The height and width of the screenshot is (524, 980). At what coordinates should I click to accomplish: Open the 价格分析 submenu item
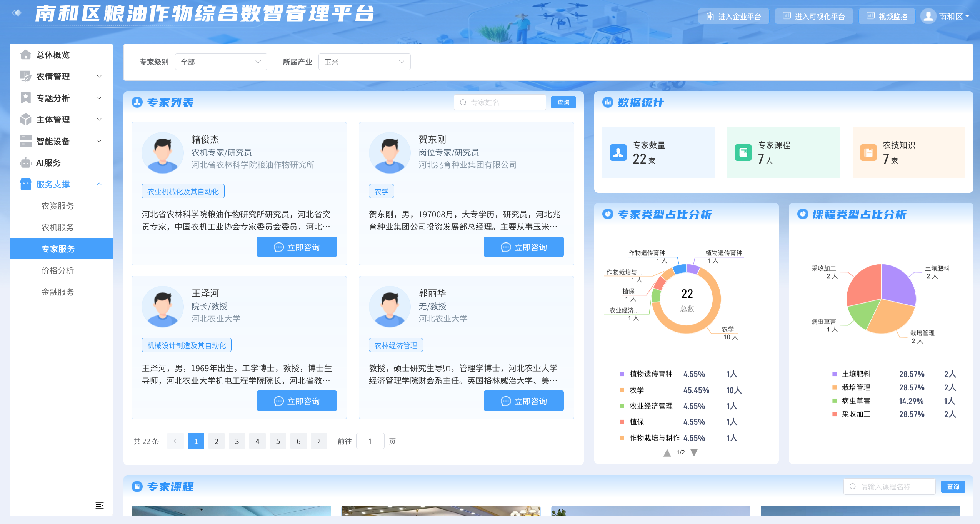coord(58,270)
